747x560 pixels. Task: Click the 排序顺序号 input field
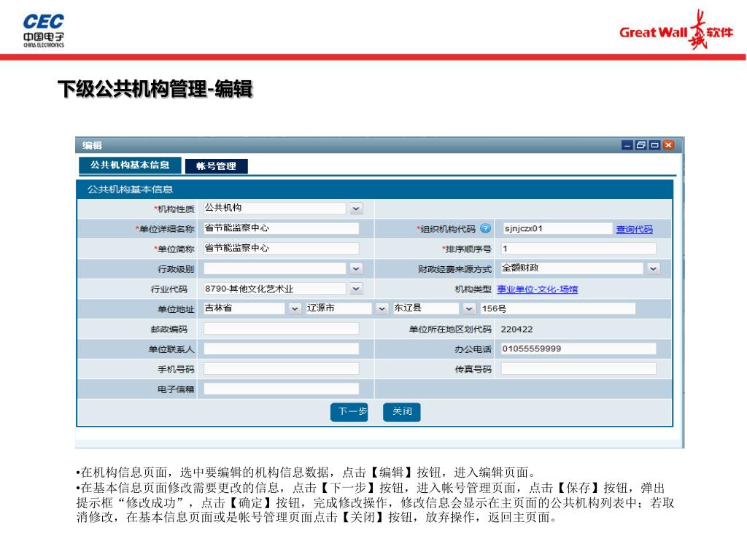coord(578,249)
